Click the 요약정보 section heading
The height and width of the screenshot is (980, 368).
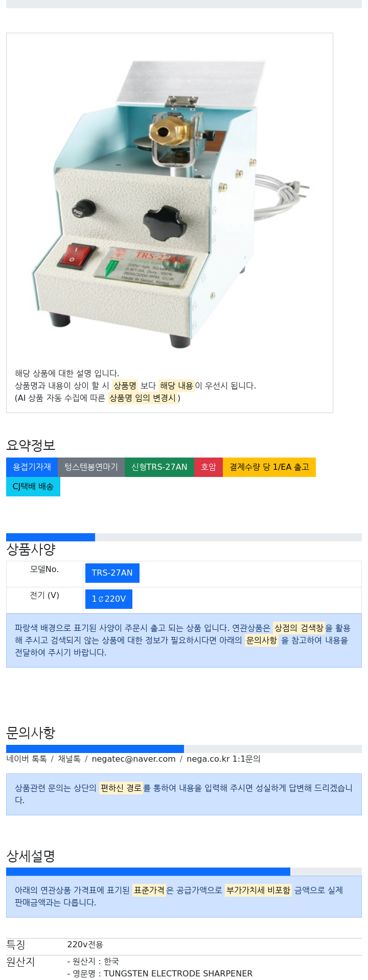pos(31,445)
